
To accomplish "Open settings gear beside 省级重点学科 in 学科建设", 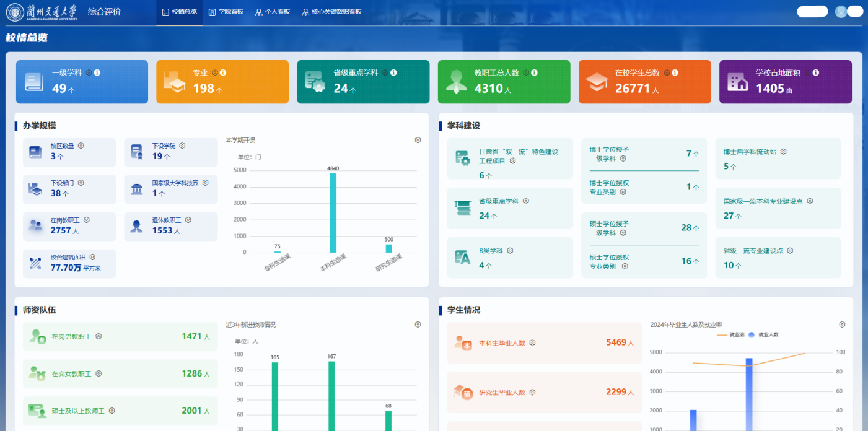I will [x=525, y=201].
